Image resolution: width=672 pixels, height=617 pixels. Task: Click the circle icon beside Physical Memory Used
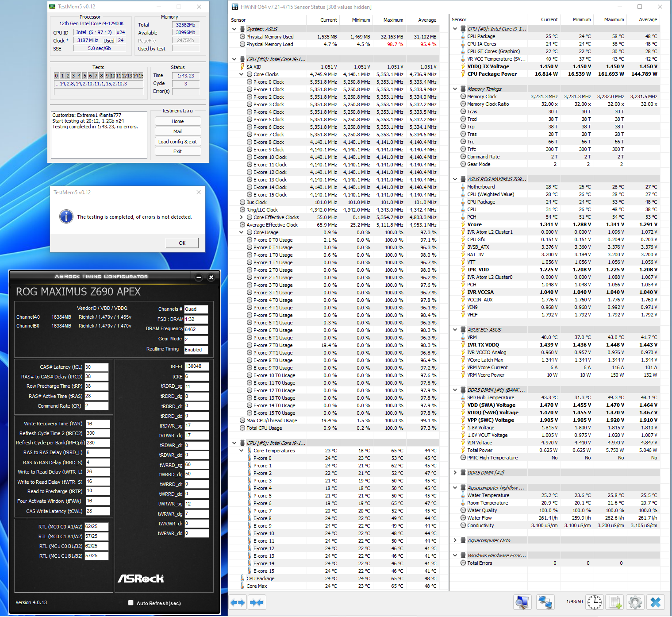tap(242, 37)
